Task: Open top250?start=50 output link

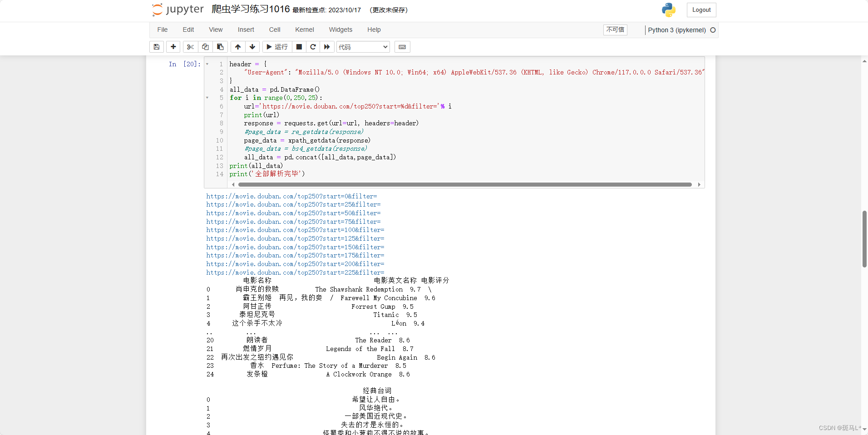Action: tap(293, 213)
